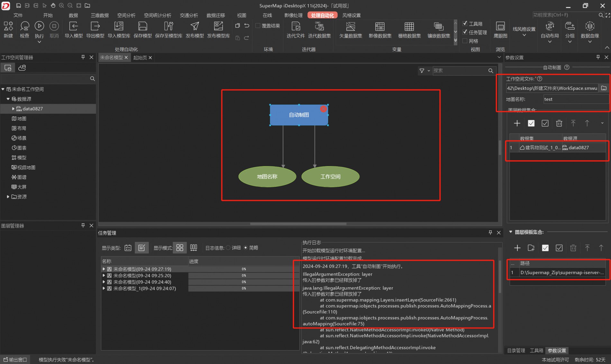Expand the 资源 tree node

pyautogui.click(x=8, y=197)
